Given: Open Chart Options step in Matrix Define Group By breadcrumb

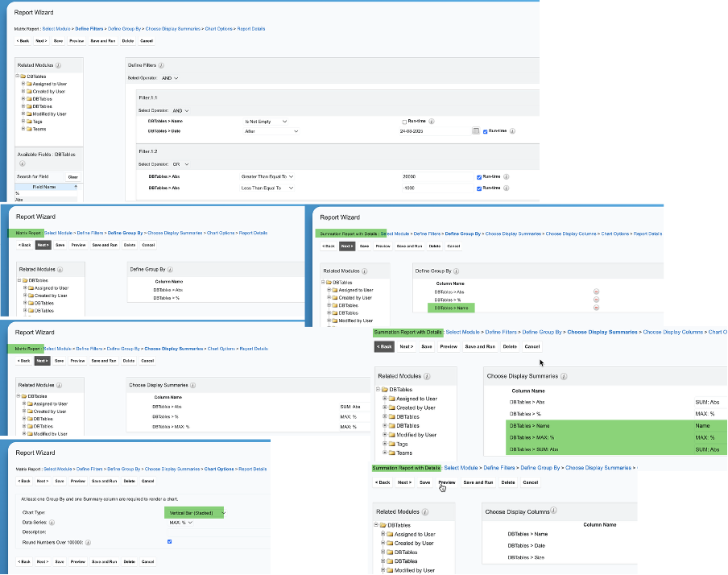Looking at the screenshot, I should pos(221,233).
